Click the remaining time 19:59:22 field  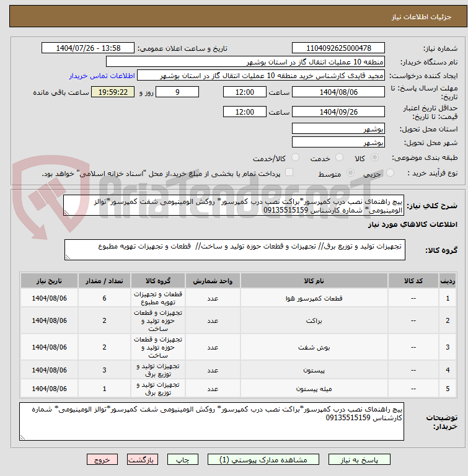pos(113,92)
